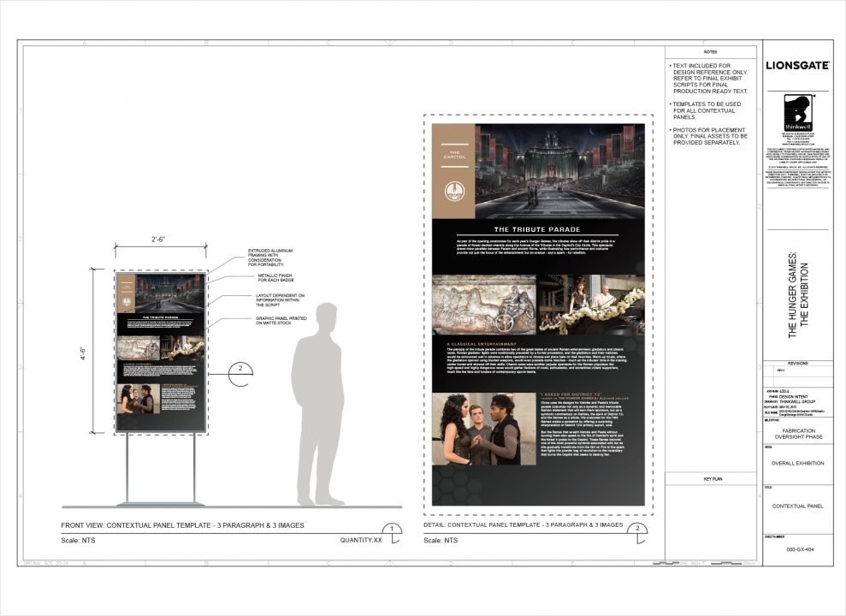The height and width of the screenshot is (616, 846).
Task: Click the Capitol seal emblem on the detail panel
Action: coord(453,192)
